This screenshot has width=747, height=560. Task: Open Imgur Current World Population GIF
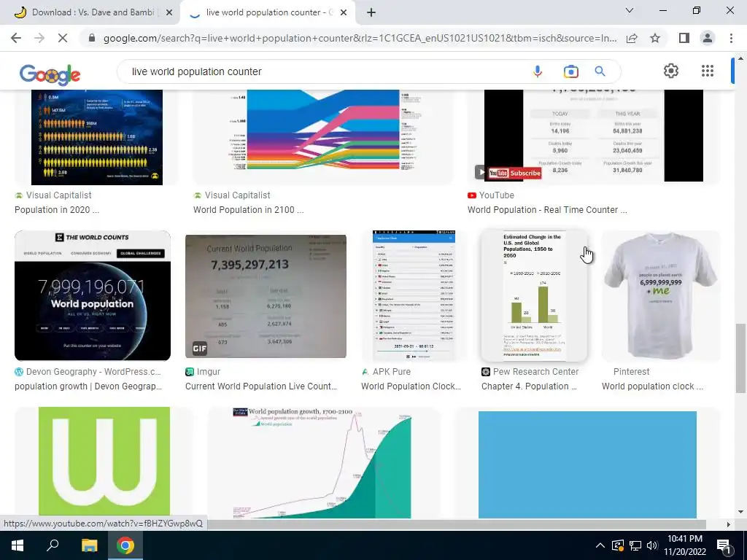tap(266, 295)
